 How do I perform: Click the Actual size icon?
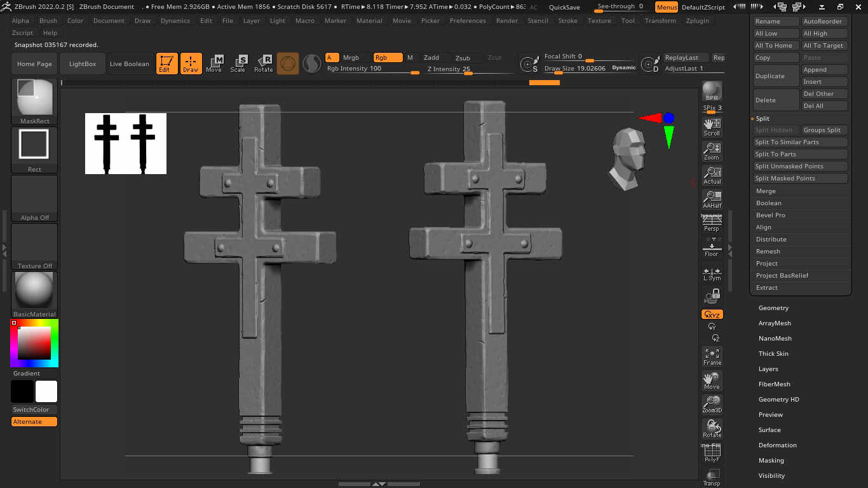pos(712,175)
